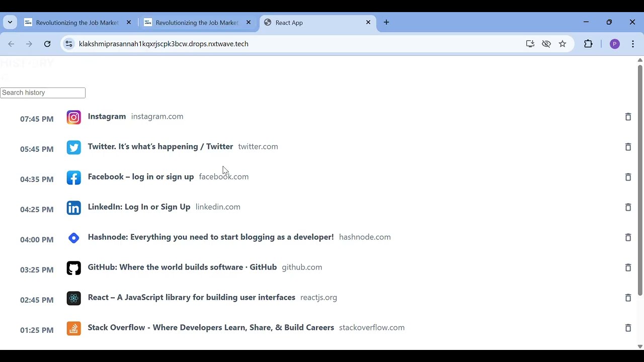Screen dimensions: 644x362
Task: Click the Hashnode blogging title text
Action: pos(211,237)
